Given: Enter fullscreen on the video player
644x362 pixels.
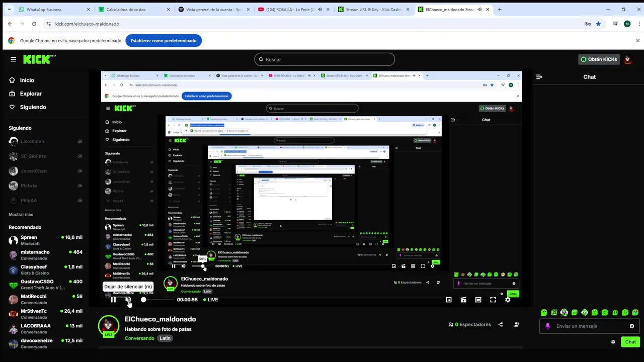Looking at the screenshot, I should click(493, 300).
